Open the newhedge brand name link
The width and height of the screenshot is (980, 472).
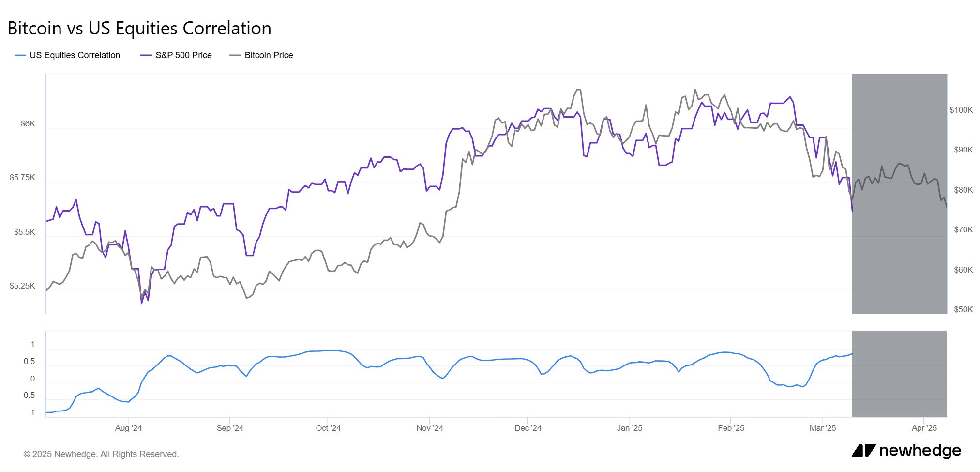(920, 451)
